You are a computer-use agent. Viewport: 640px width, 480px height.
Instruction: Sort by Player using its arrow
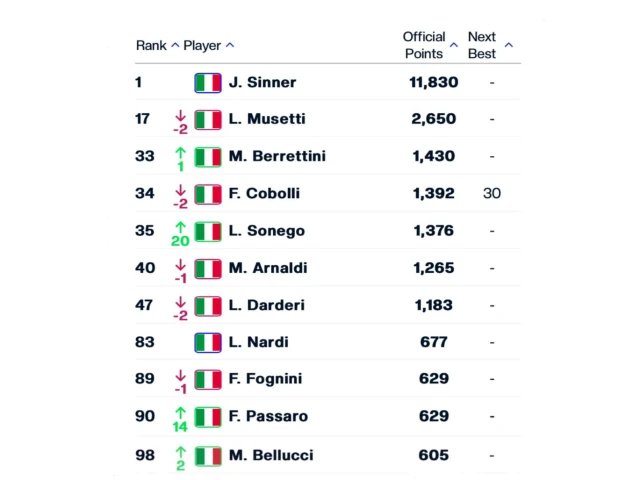click(x=230, y=45)
